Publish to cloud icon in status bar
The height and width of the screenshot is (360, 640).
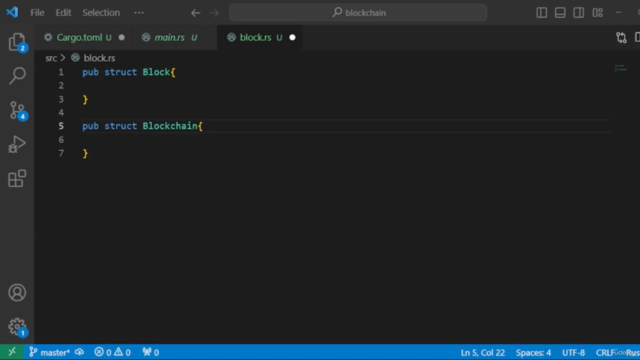click(80, 352)
